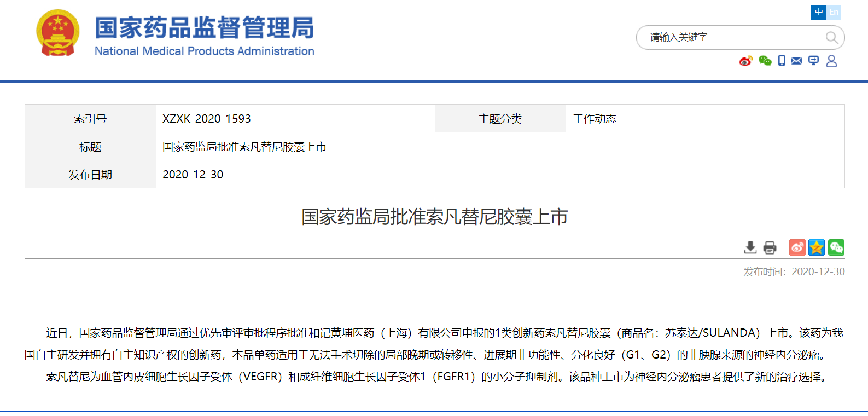Open the email envelope icon
The width and height of the screenshot is (868, 416).
pyautogui.click(x=796, y=61)
